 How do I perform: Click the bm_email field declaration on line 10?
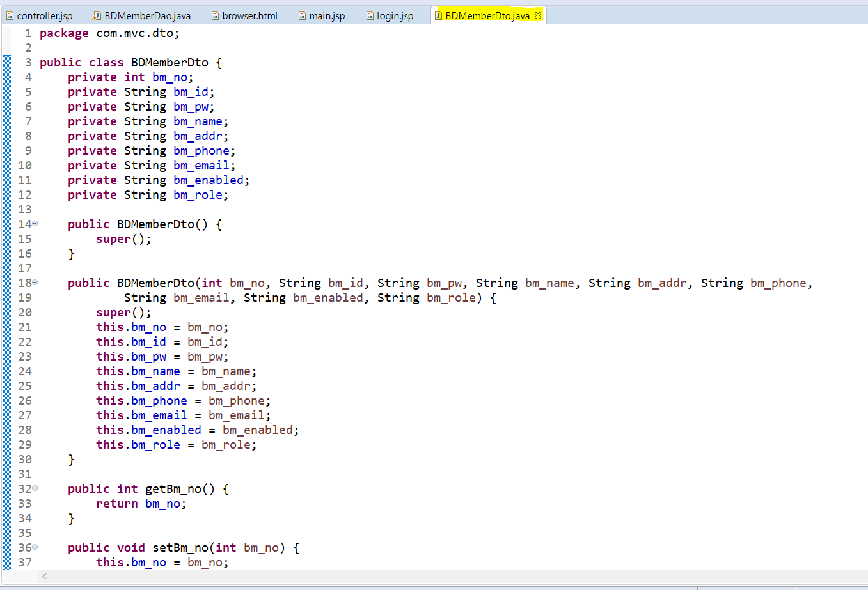pos(152,166)
